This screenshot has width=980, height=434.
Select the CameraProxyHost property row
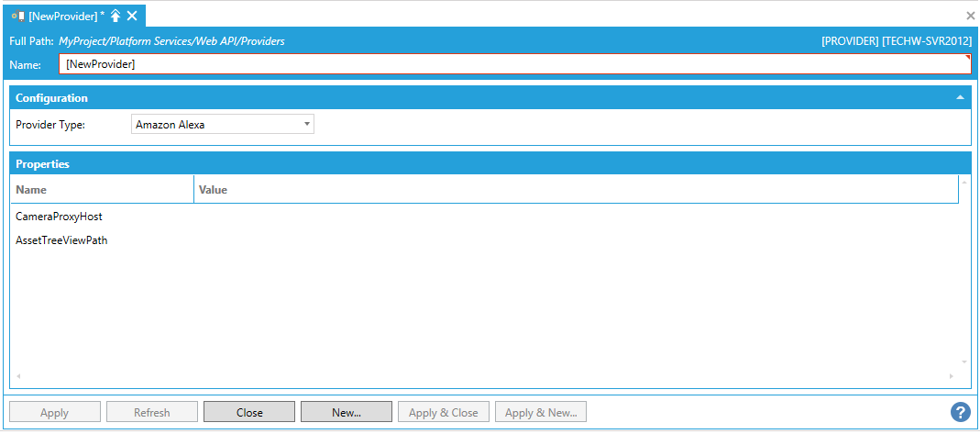[x=60, y=217]
